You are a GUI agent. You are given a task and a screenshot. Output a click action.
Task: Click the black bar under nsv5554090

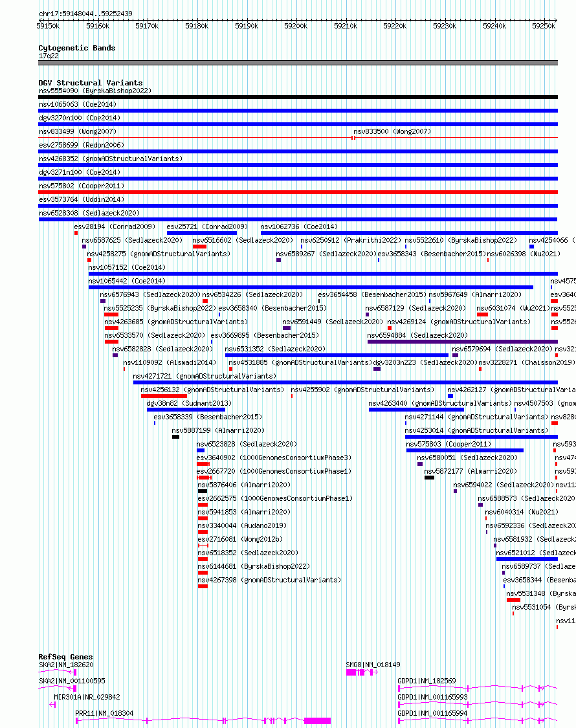[298, 97]
